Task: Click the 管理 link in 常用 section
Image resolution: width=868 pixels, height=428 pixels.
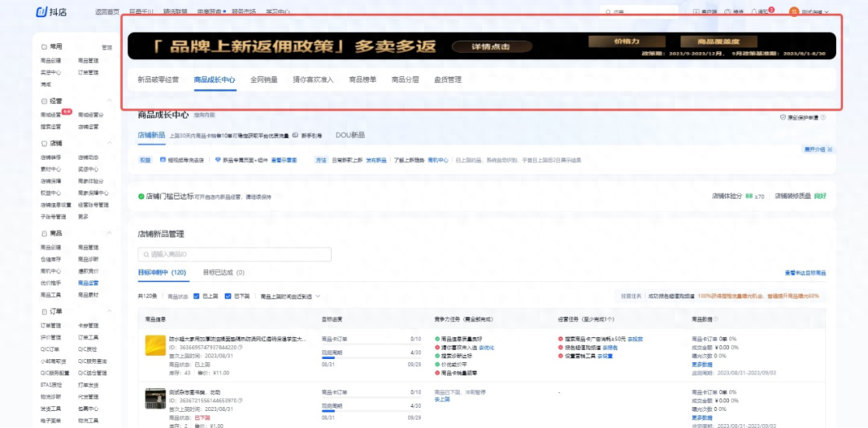Action: 107,47
